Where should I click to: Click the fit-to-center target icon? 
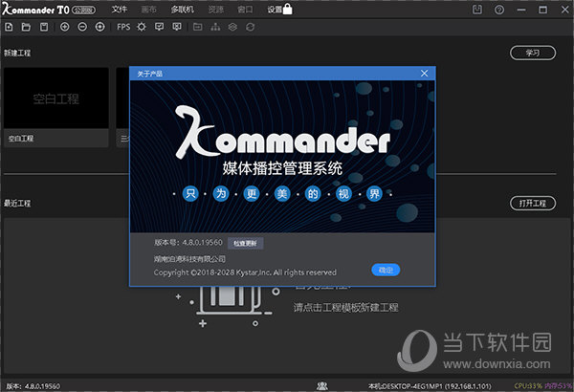pyautogui.click(x=99, y=27)
